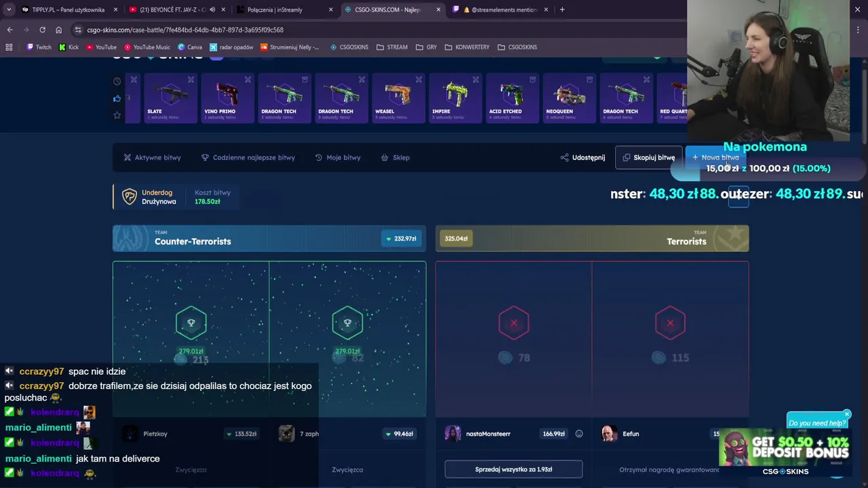Create a battle with Nowa bitwa
This screenshot has height=488, width=868.
coord(715,157)
